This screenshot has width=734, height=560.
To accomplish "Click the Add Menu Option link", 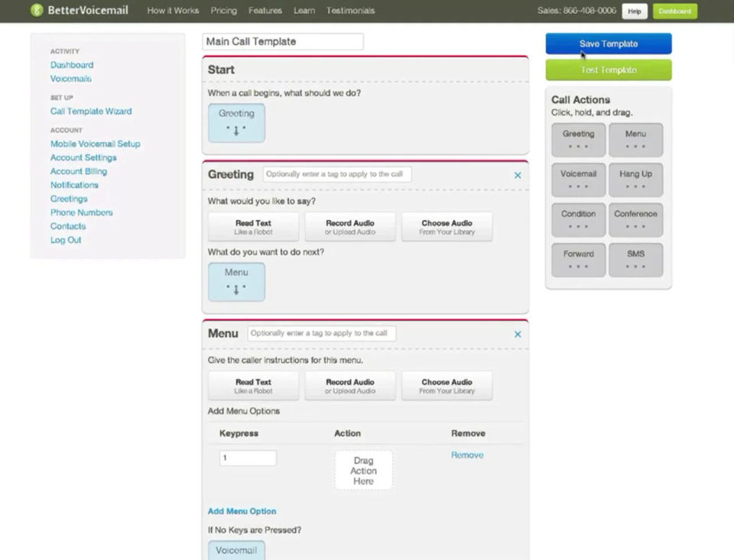I will pyautogui.click(x=242, y=511).
